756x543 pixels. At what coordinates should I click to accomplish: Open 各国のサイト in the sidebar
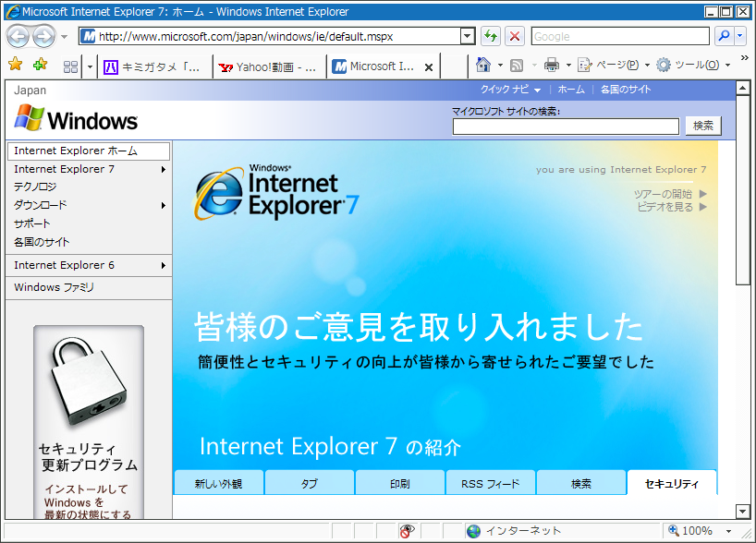pos(42,242)
